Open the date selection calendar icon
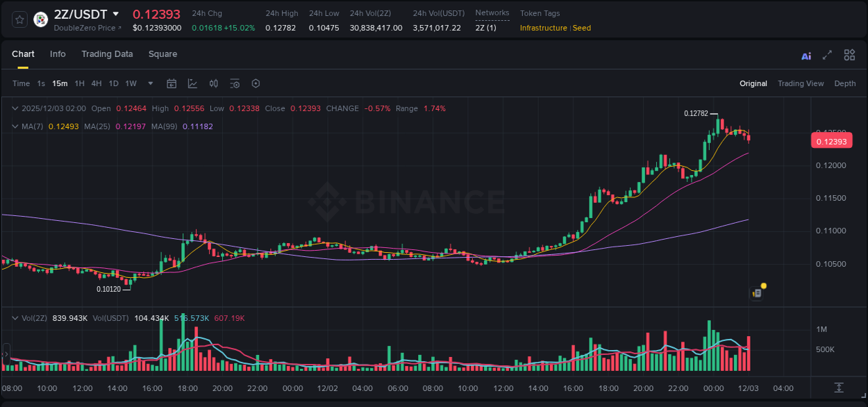 172,83
